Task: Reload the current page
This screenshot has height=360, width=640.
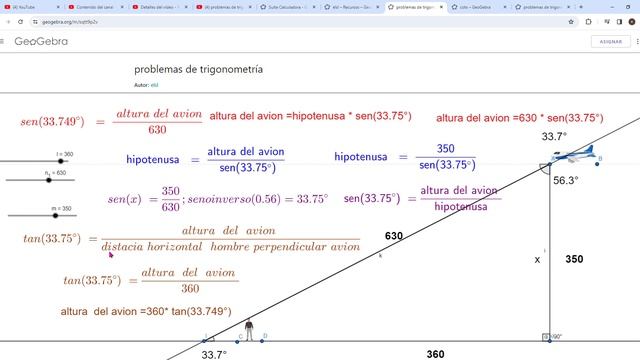Action: tap(20, 22)
